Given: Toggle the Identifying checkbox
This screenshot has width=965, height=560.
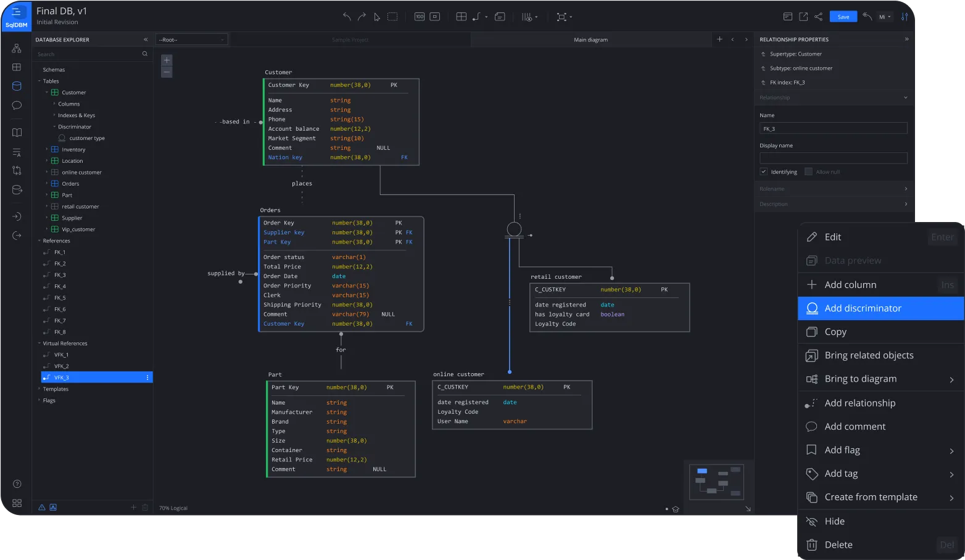Looking at the screenshot, I should (x=764, y=171).
